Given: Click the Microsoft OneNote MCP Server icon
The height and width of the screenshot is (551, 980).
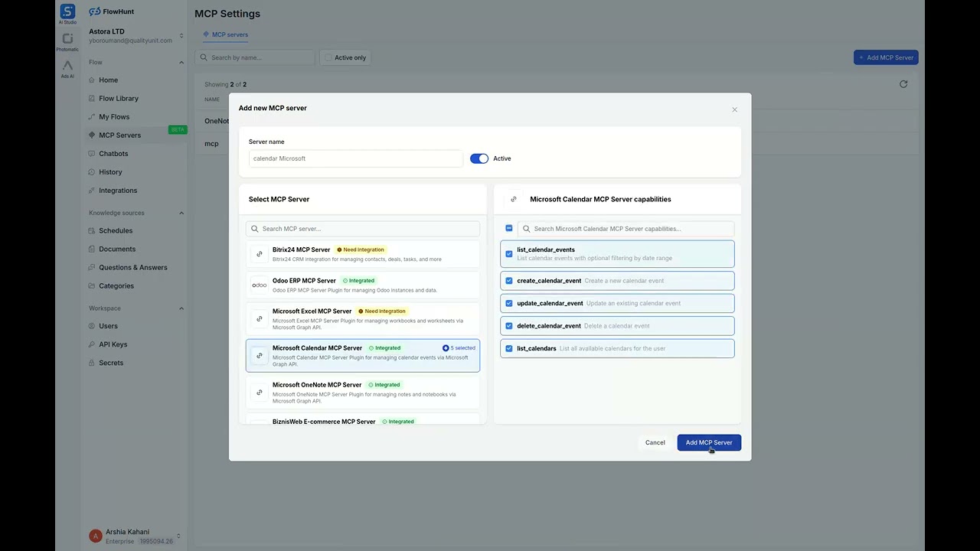Looking at the screenshot, I should (x=260, y=392).
